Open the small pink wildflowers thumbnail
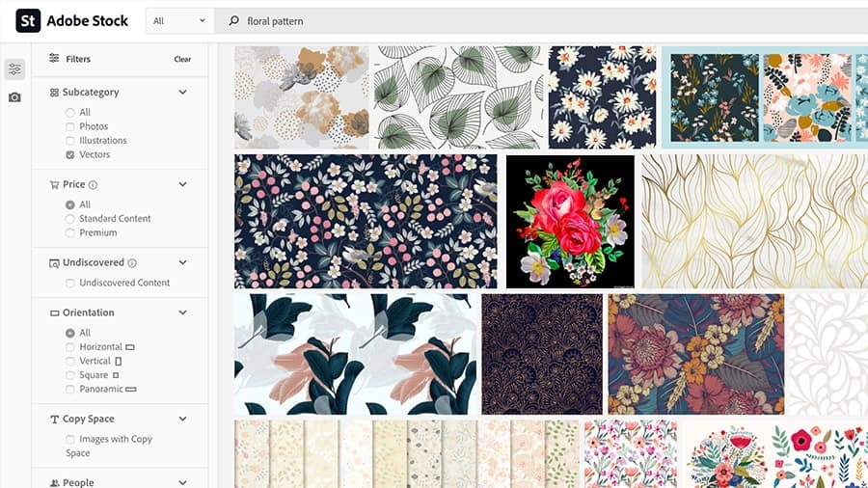The image size is (868, 488). [631, 453]
